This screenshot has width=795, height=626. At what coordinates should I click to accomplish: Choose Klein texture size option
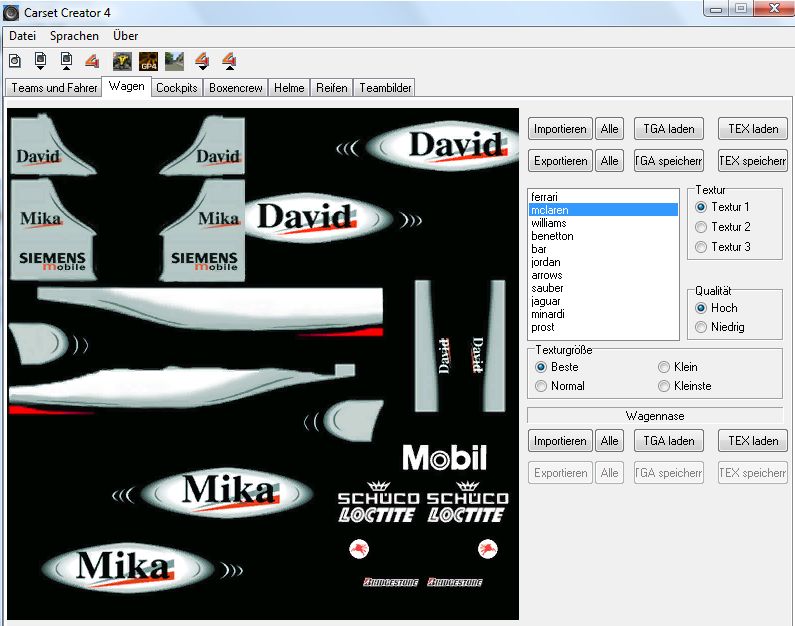[664, 367]
